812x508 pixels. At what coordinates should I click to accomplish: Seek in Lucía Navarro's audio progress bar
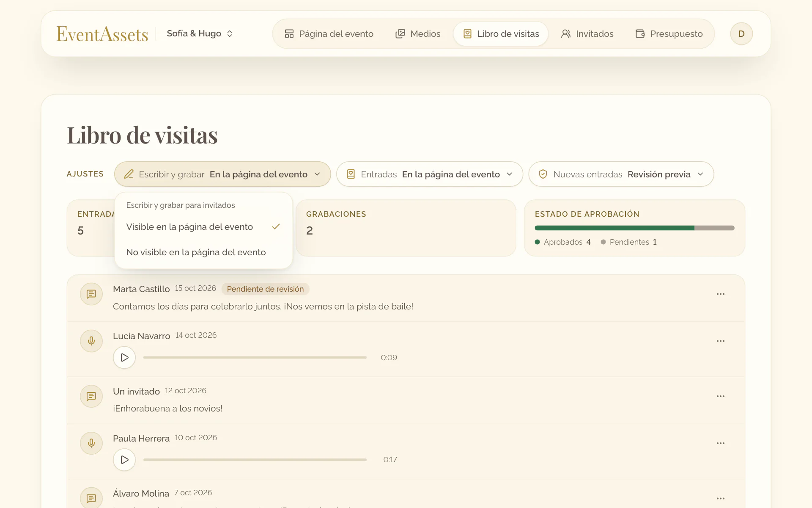point(255,358)
